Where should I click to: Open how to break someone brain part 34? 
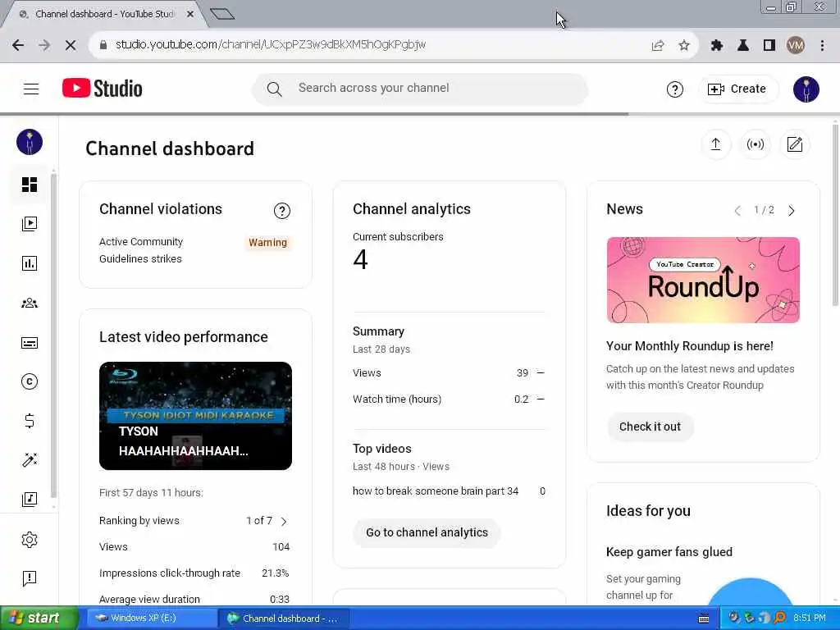click(436, 491)
